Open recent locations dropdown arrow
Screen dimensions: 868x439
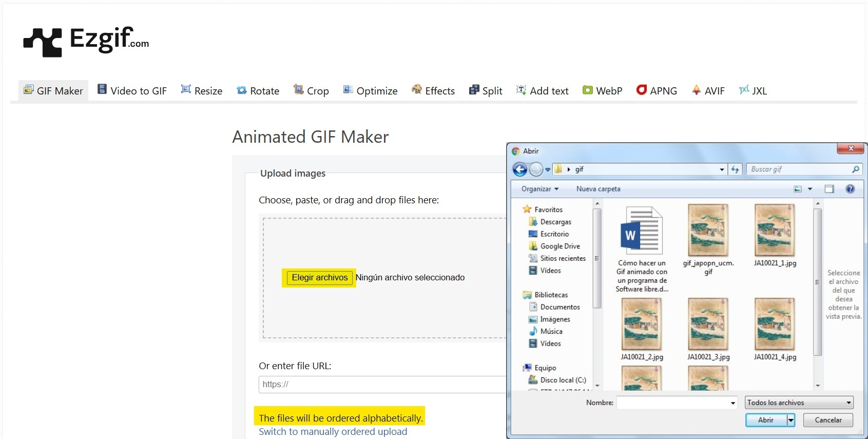[x=548, y=169]
